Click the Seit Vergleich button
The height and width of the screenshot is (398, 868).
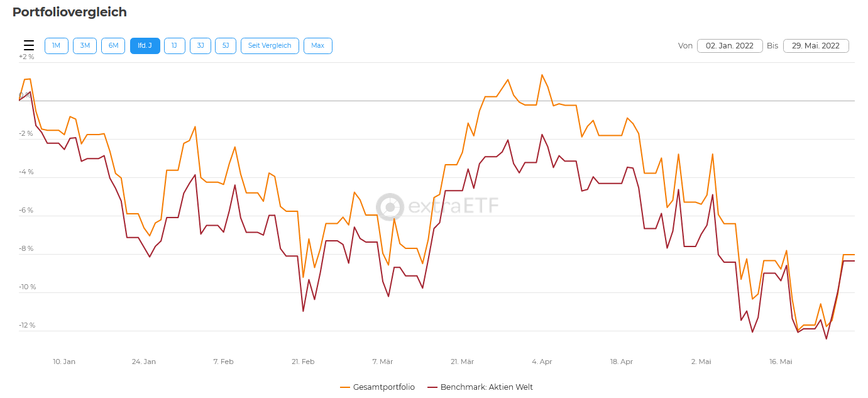(270, 46)
